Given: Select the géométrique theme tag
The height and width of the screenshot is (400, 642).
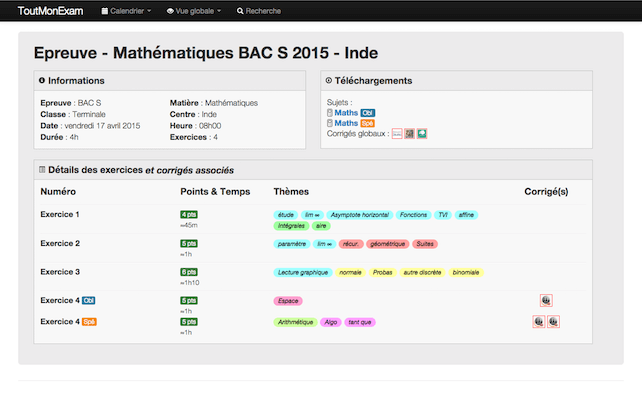Looking at the screenshot, I should [x=387, y=244].
